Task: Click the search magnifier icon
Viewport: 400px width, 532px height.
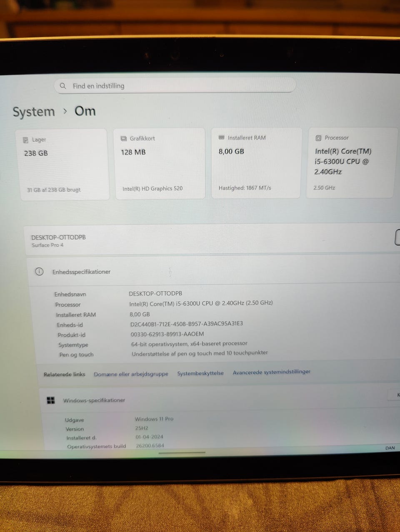Action: point(63,86)
